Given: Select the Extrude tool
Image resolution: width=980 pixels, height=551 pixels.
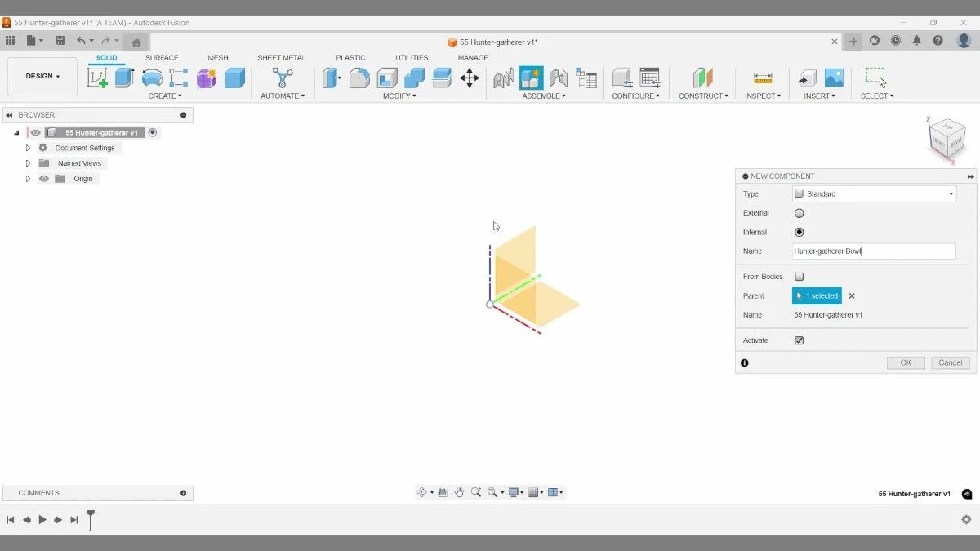Looking at the screenshot, I should click(123, 78).
